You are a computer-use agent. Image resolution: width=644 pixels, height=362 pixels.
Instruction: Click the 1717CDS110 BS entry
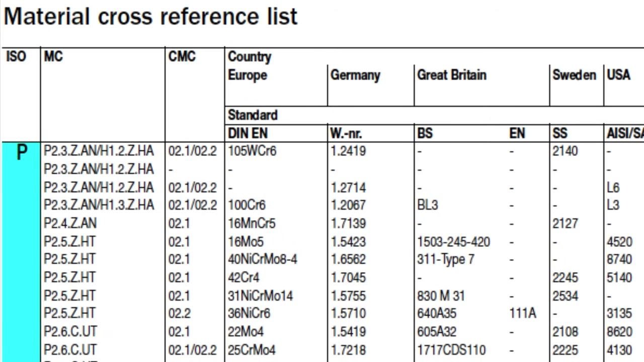pos(452,349)
